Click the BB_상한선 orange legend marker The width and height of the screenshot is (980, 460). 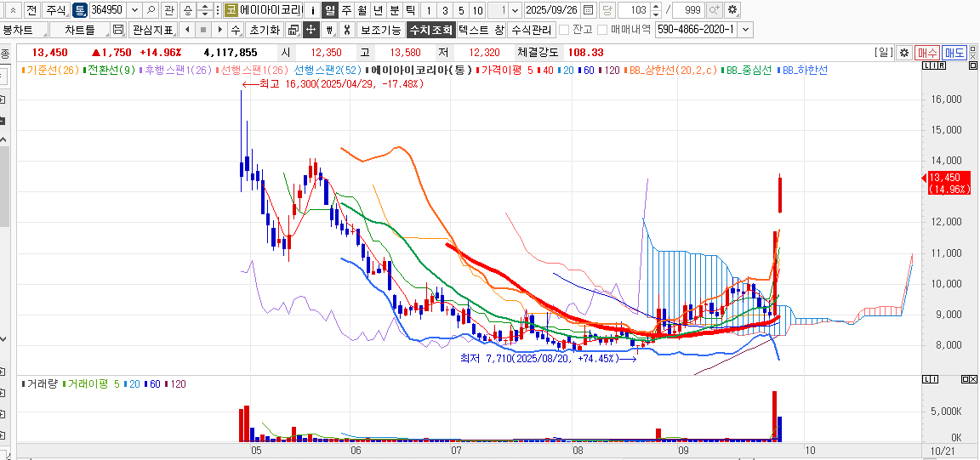[x=625, y=70]
